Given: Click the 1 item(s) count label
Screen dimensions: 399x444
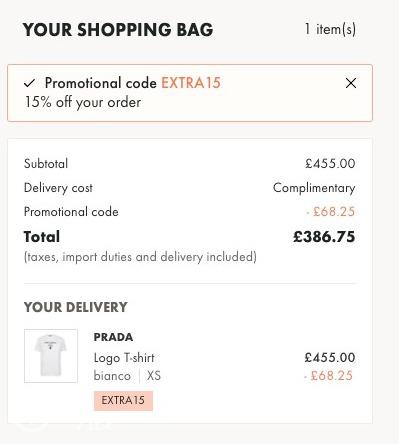Looking at the screenshot, I should click(330, 29).
